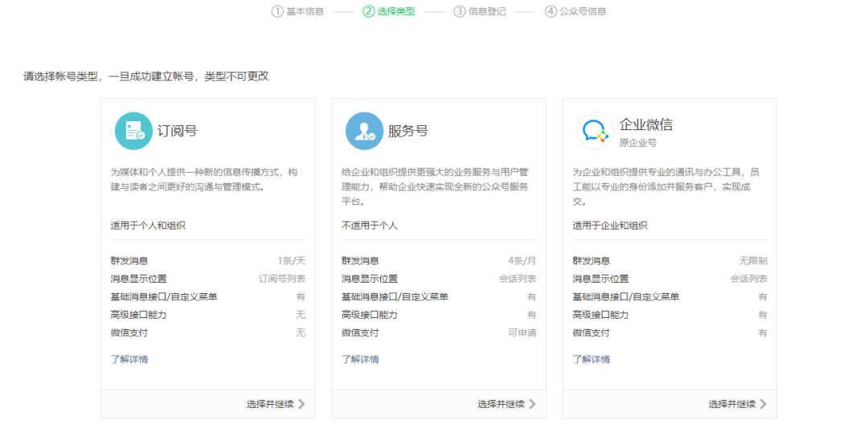This screenshot has height=424, width=868.
Task: Click 消息显示位置 label in 服务号 card
Action: 369,279
